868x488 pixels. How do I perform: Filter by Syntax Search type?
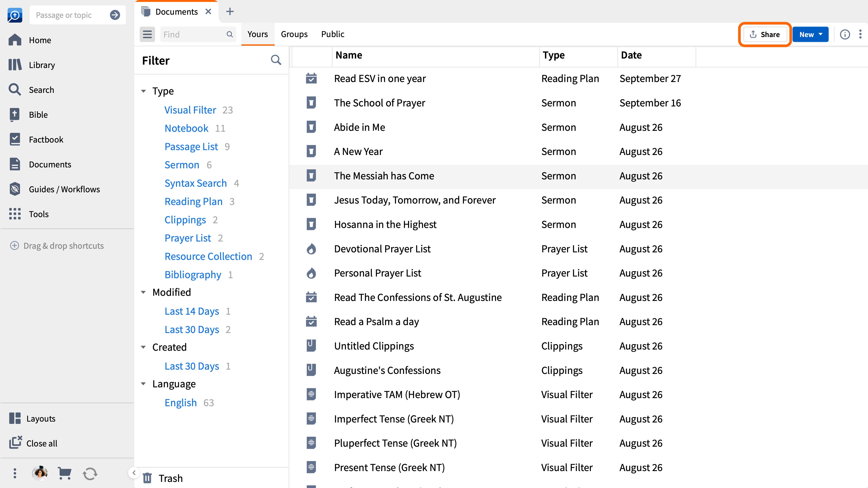pos(196,183)
